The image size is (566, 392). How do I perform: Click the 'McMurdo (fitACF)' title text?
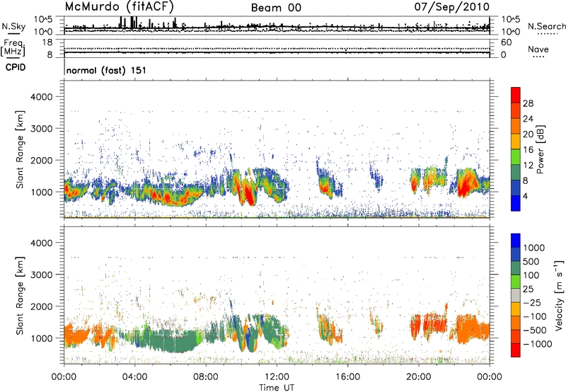(x=120, y=7)
